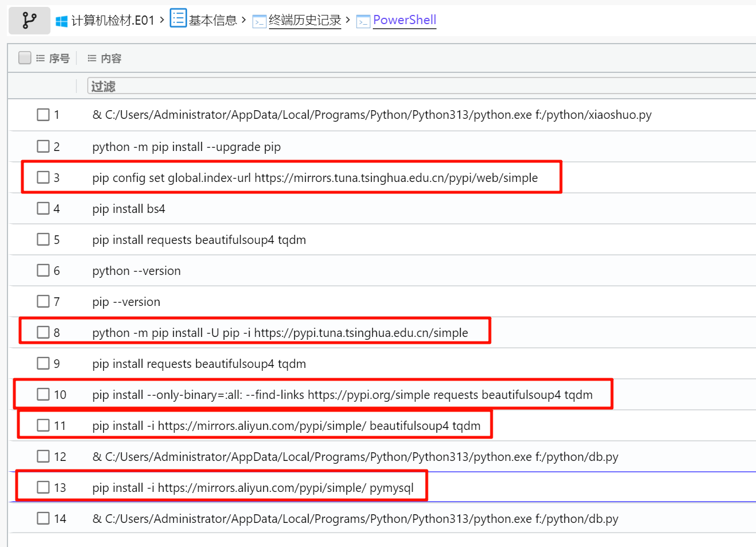
Task: Click the 基本信息 list icon
Action: coord(178,18)
